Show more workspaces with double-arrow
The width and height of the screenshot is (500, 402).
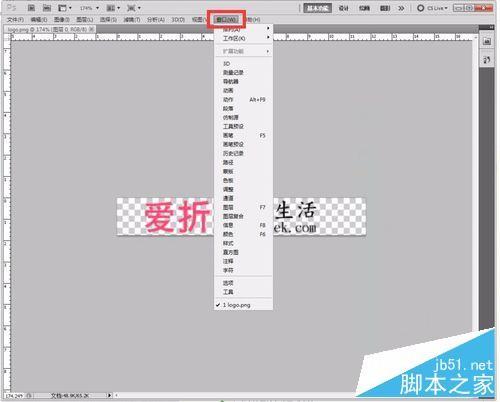coord(401,8)
